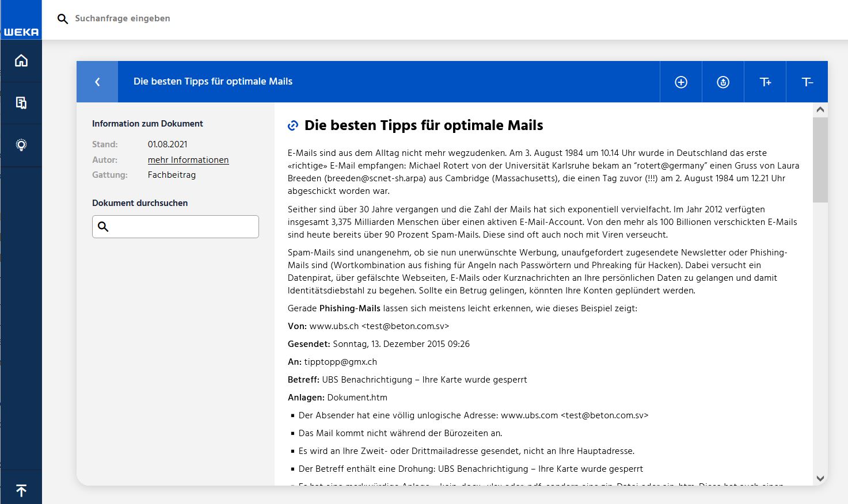Go back using the header chevron
848x504 pixels.
[97, 82]
